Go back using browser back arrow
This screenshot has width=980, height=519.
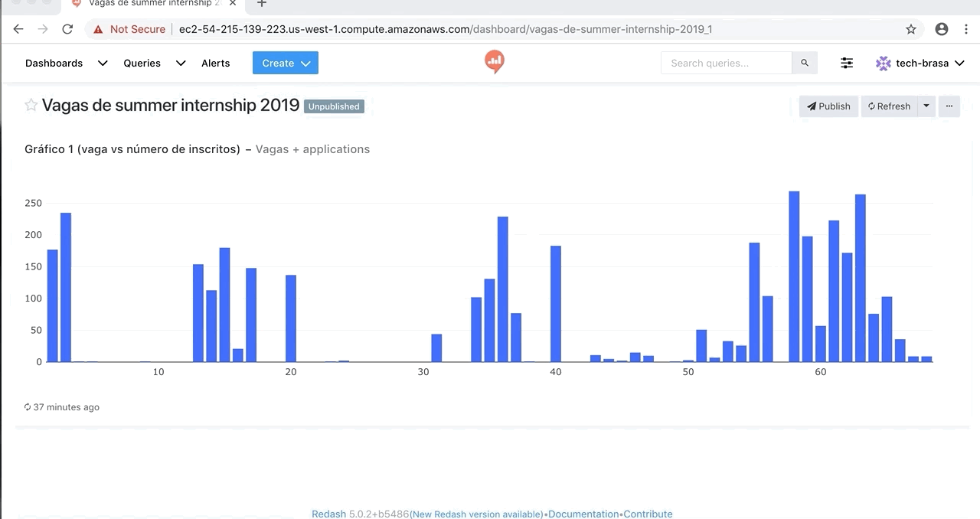click(18, 29)
